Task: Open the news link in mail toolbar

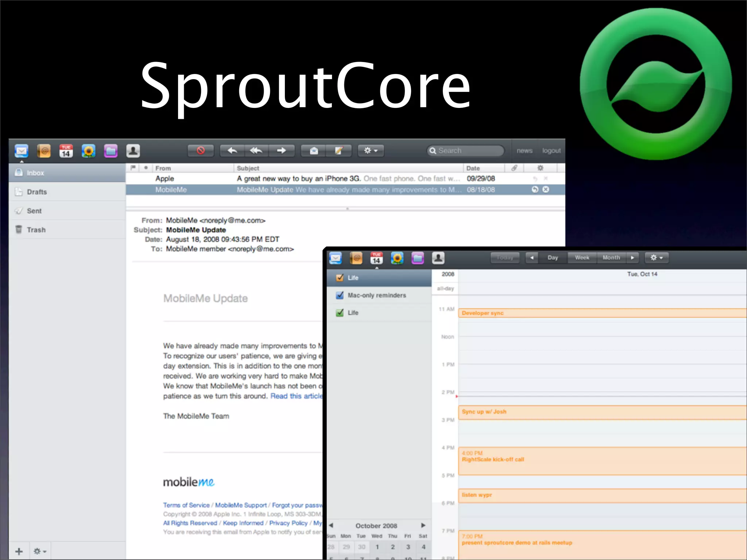Action: (525, 151)
